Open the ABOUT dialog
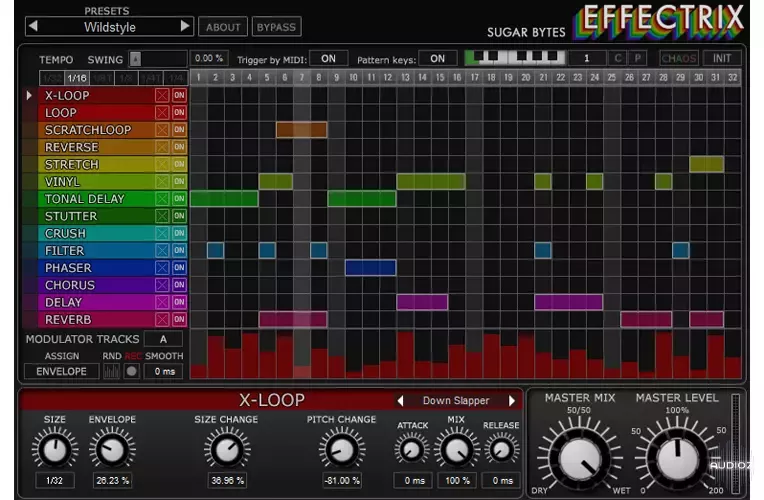Screen dimensions: 764x500 click(223, 27)
